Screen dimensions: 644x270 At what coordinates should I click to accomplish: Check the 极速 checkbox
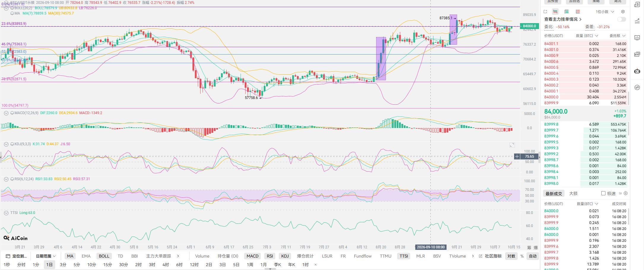[x=603, y=193]
